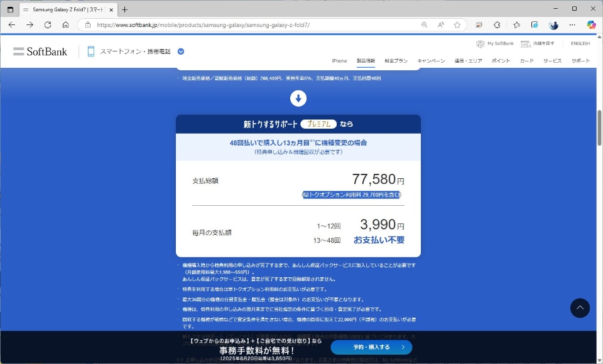Click the 予約・購入する button

click(x=371, y=347)
